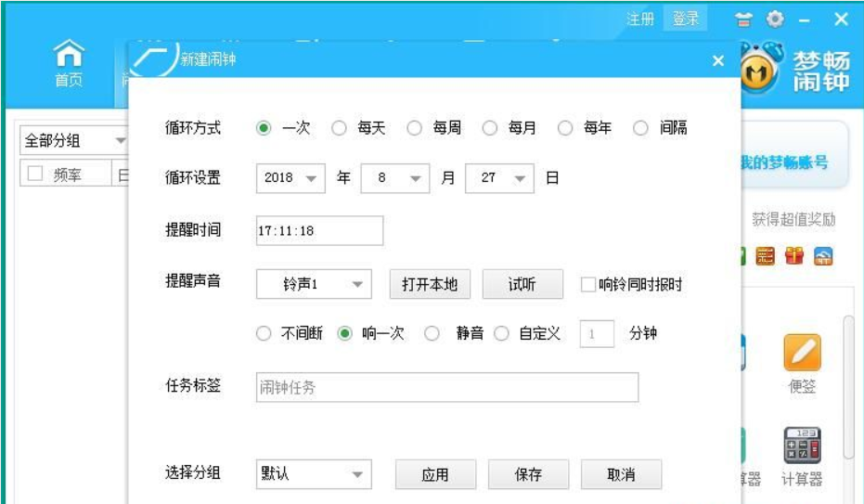Choose 静音 silent option
This screenshot has width=864, height=504.
(432, 333)
